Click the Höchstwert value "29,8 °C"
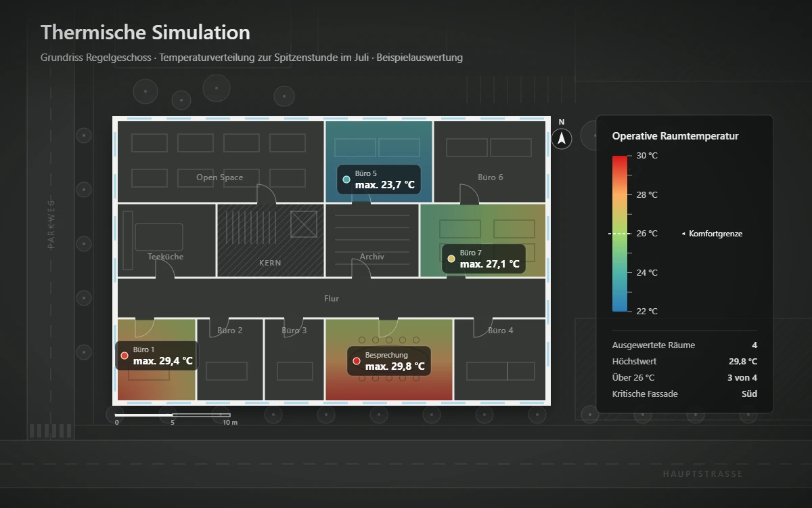 pyautogui.click(x=743, y=362)
